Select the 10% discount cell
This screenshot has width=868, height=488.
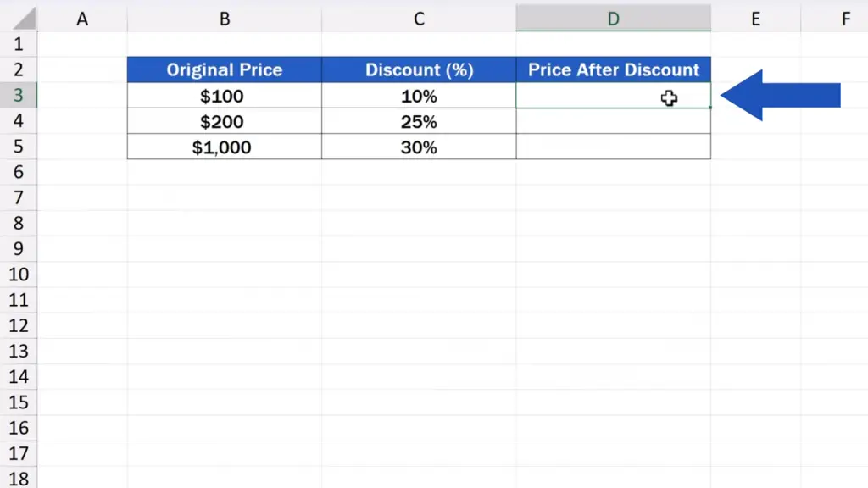419,96
